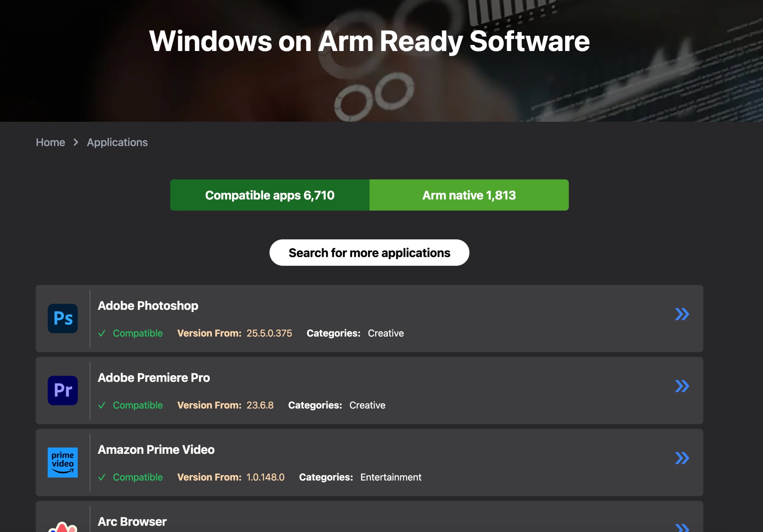Viewport: 763px width, 532px height.
Task: Click the Arc Browser app icon
Action: [63, 526]
